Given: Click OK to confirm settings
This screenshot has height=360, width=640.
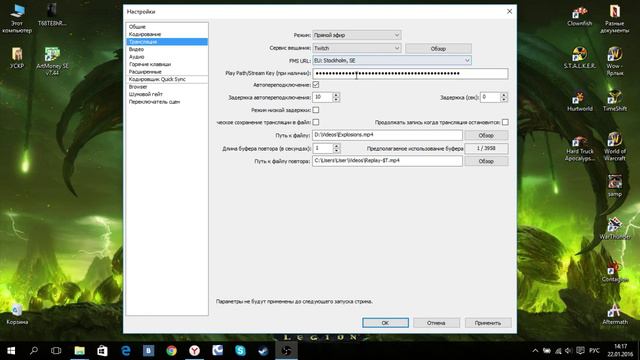Looking at the screenshot, I should click(385, 323).
